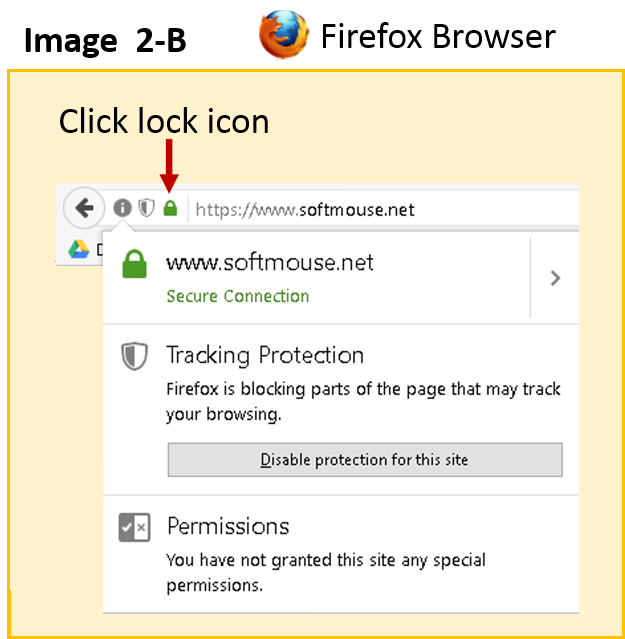The height and width of the screenshot is (639, 625).
Task: Click the Permissions heading
Action: (x=228, y=526)
